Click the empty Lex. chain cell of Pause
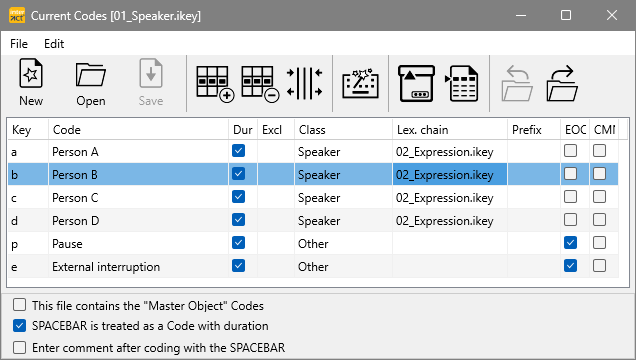The height and width of the screenshot is (360, 636). pyautogui.click(x=450, y=244)
